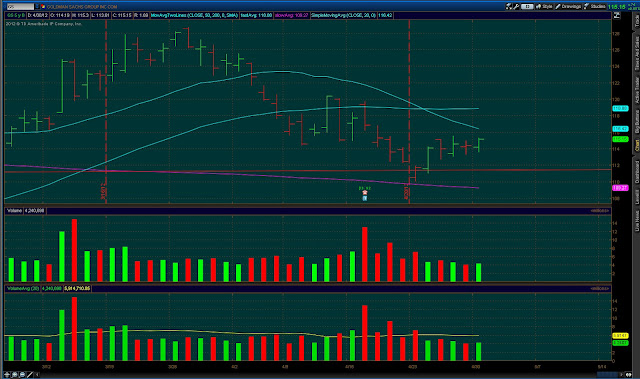
Task: Click the magenta slowAvg price bubble on axis
Action: coord(620,188)
